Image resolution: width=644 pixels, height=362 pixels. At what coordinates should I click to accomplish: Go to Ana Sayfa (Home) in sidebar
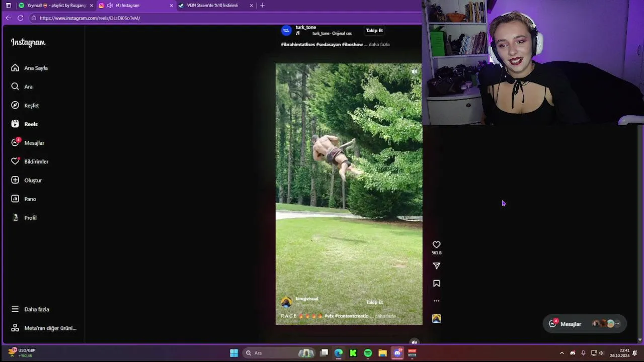pyautogui.click(x=30, y=68)
